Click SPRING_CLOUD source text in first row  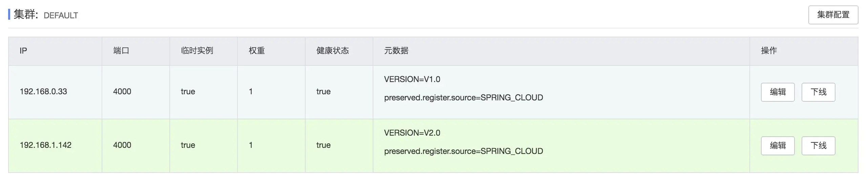[463, 98]
